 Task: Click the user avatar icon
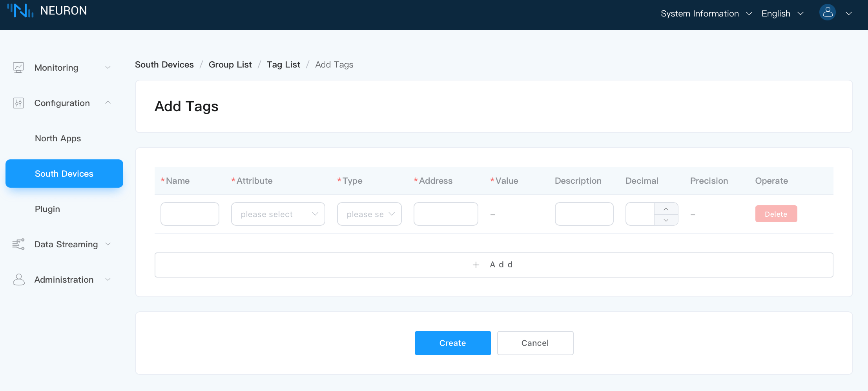coord(827,13)
